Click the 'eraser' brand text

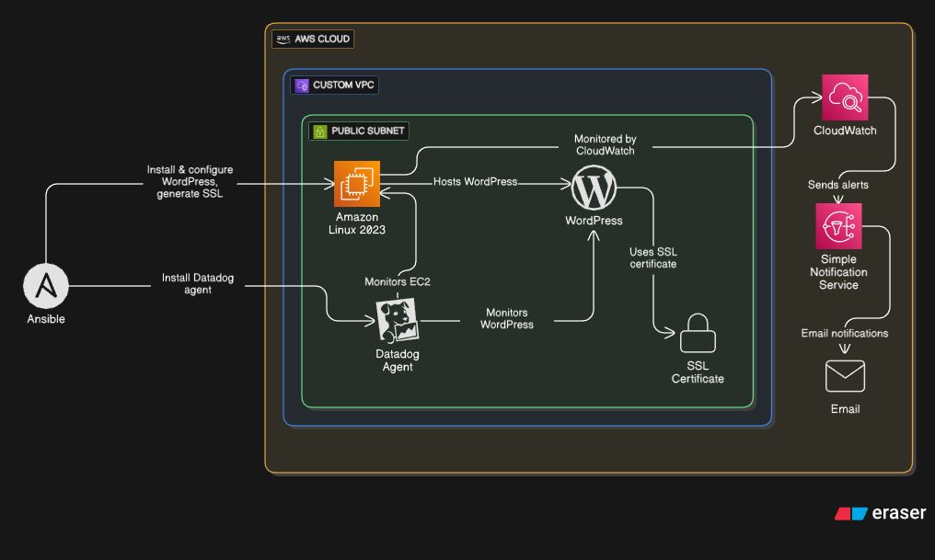pyautogui.click(x=898, y=513)
